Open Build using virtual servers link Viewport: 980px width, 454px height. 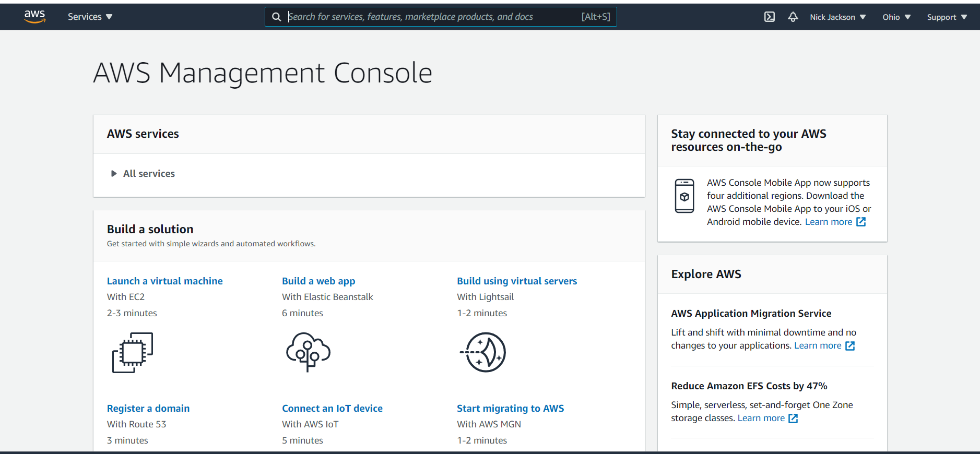pos(517,281)
